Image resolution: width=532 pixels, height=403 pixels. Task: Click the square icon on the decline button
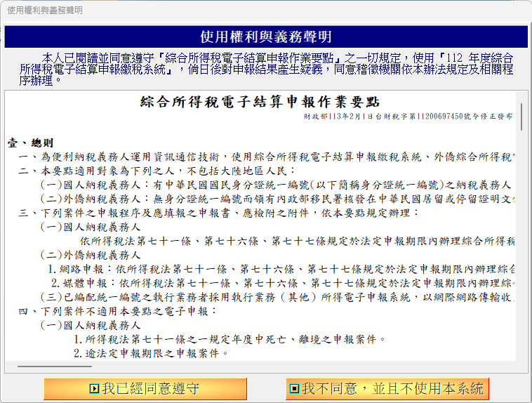coord(295,388)
